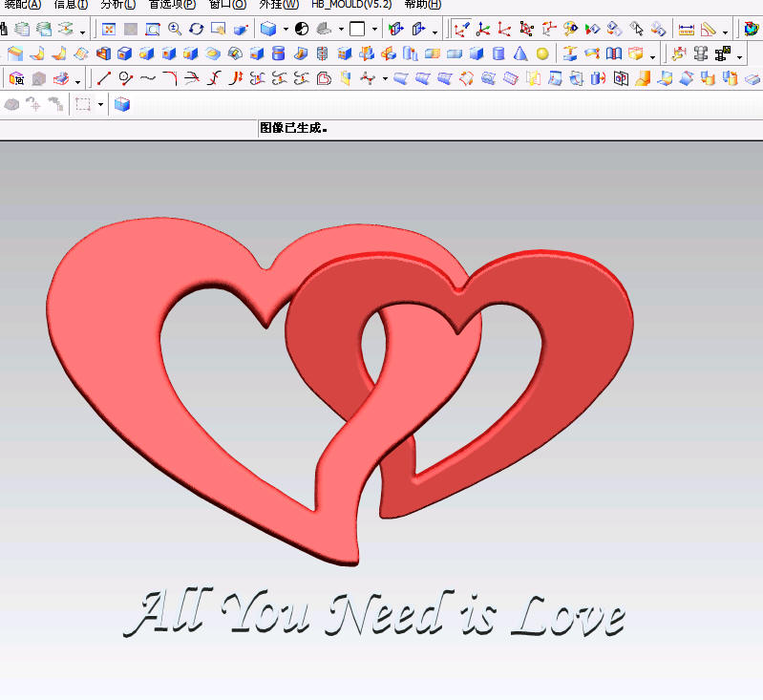Viewport: 763px width, 700px height.
Task: Select the Pan hand tool
Action: click(218, 30)
